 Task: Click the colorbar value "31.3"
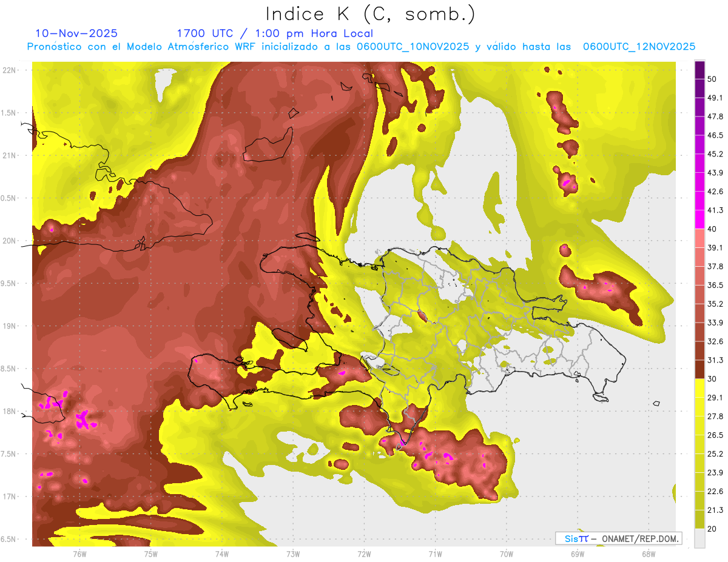coord(715,360)
